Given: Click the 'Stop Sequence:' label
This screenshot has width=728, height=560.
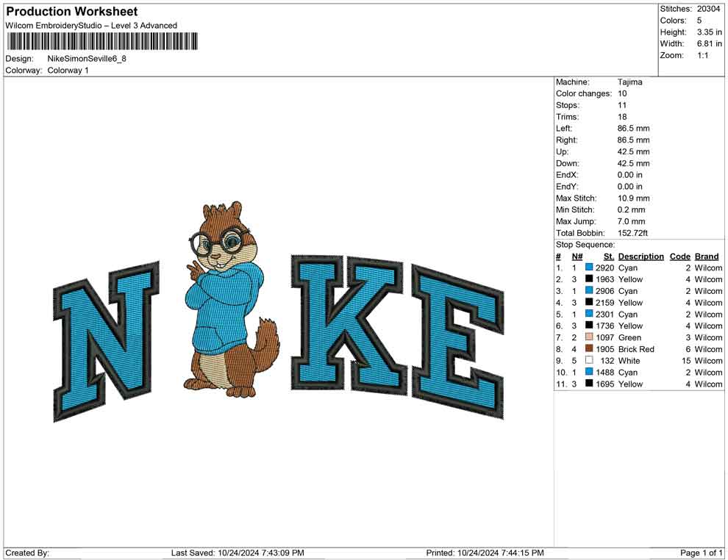Looking at the screenshot, I should click(x=585, y=245).
